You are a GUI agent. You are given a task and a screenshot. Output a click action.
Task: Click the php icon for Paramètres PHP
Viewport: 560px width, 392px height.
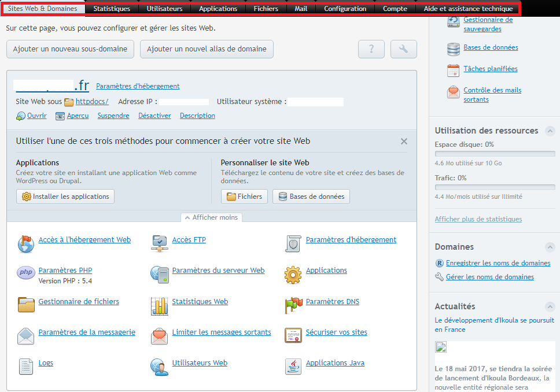point(25,272)
